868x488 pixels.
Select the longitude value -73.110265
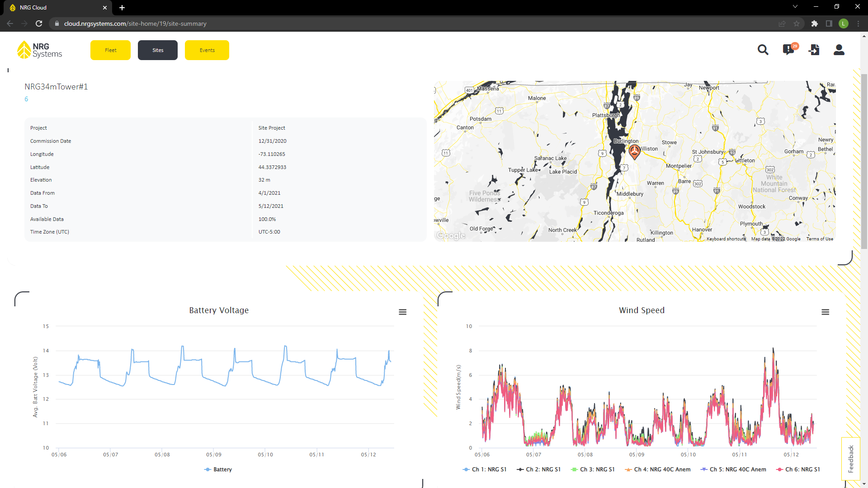(272, 154)
